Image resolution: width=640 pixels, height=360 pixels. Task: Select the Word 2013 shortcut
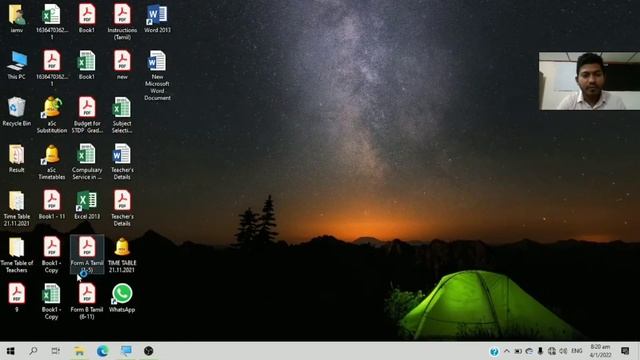coord(157,18)
